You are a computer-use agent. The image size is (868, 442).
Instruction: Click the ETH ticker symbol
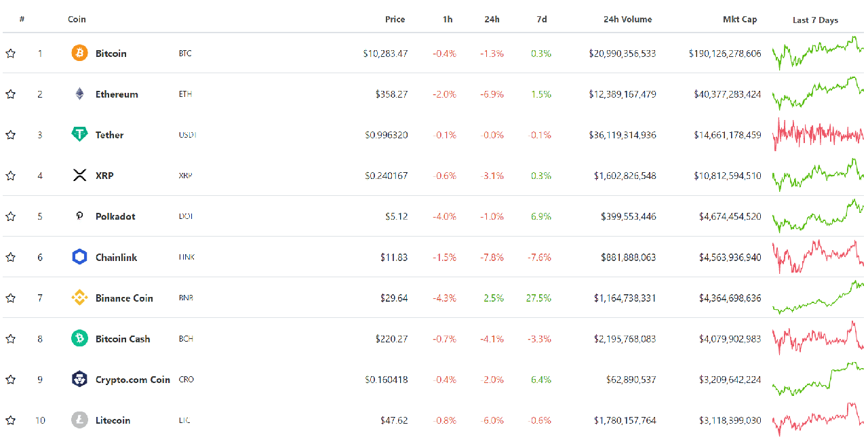tap(185, 94)
